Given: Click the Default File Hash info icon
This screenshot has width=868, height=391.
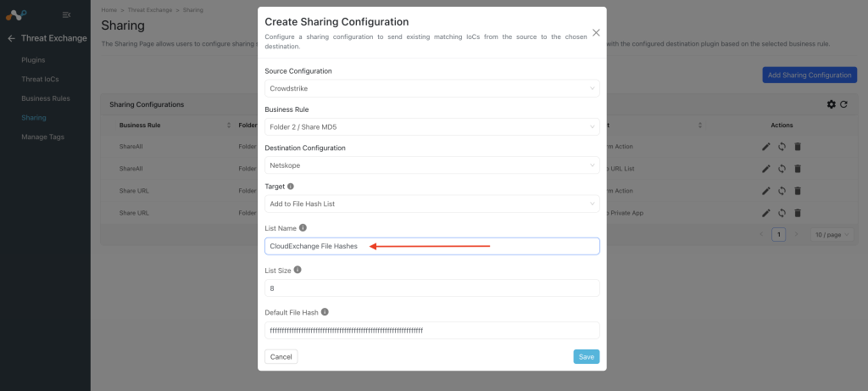Looking at the screenshot, I should (x=325, y=312).
